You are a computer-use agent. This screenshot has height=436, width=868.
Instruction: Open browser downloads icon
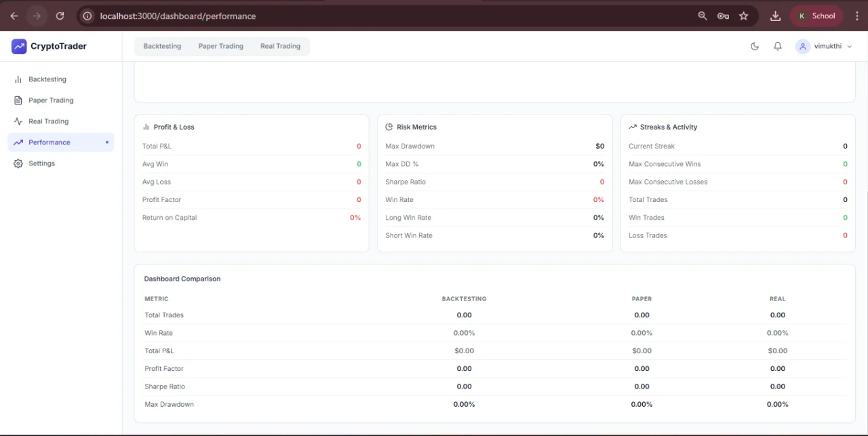pyautogui.click(x=775, y=16)
